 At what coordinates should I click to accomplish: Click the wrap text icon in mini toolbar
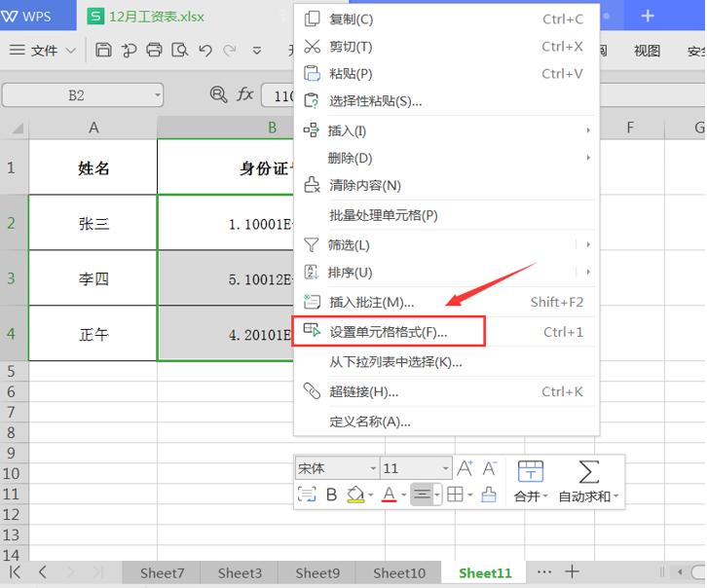pos(307,495)
